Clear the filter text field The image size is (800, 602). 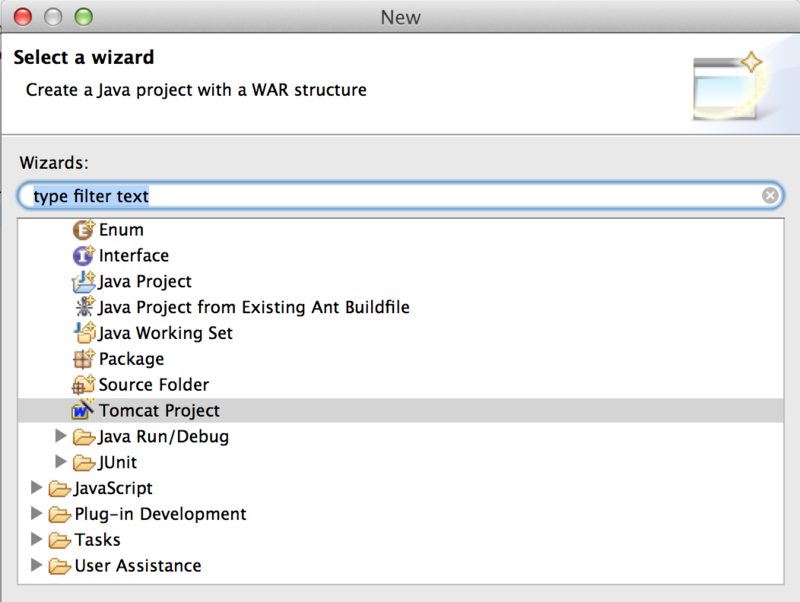point(770,196)
